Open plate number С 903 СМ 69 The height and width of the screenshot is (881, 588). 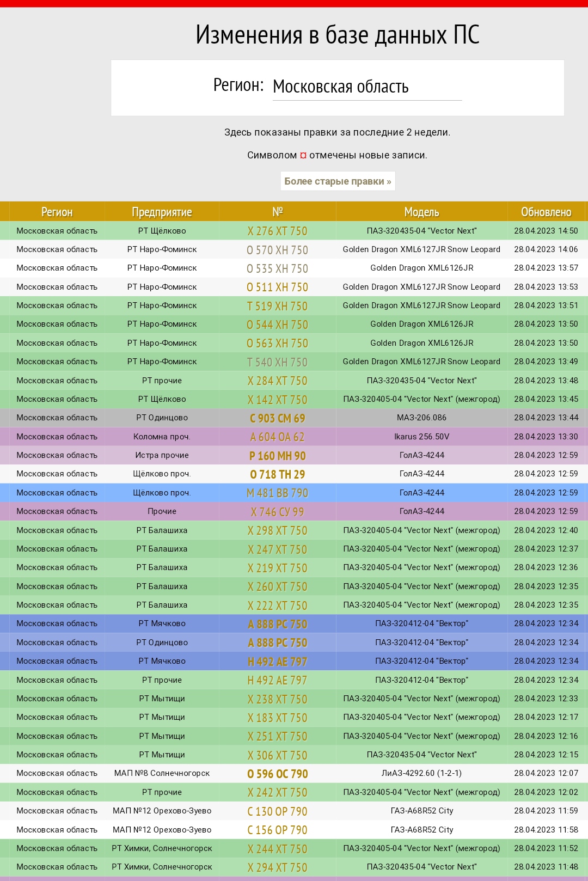tap(278, 418)
